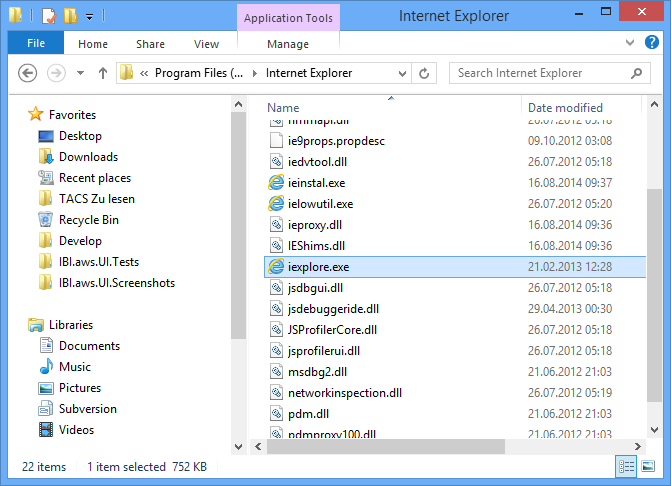Click the New folder icon in the title bar

(69, 16)
